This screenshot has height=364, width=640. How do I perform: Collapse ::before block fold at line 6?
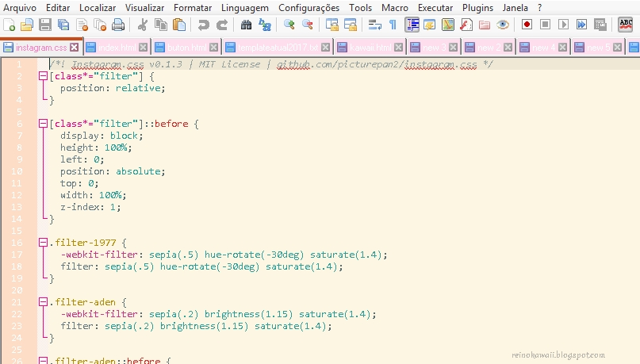click(x=43, y=124)
